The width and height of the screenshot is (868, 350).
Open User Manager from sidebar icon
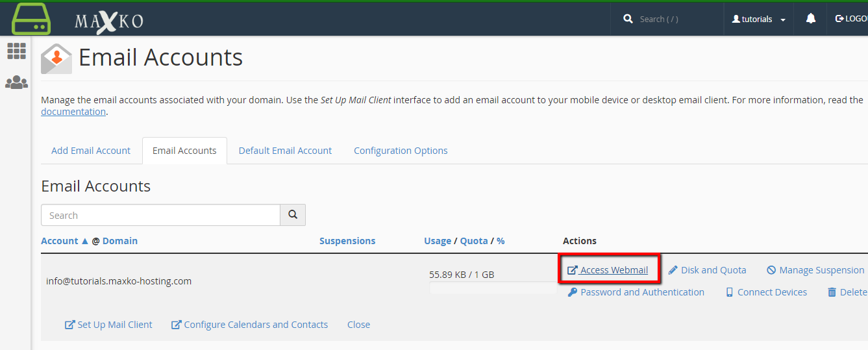point(16,82)
